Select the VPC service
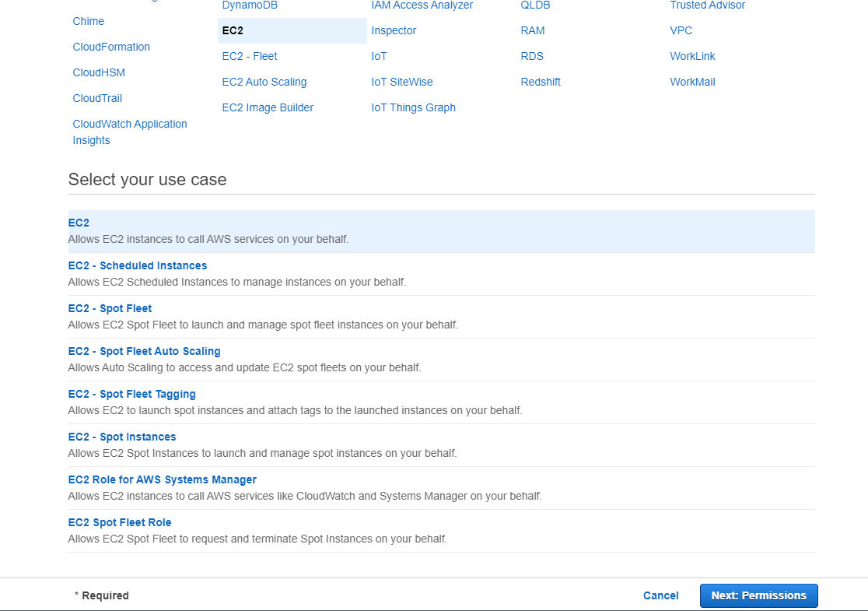 (681, 30)
